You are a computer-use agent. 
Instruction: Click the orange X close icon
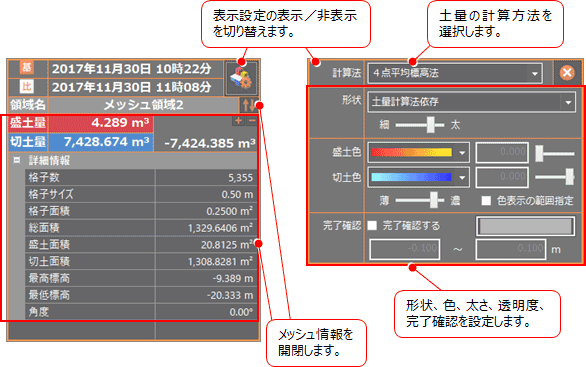click(x=567, y=72)
